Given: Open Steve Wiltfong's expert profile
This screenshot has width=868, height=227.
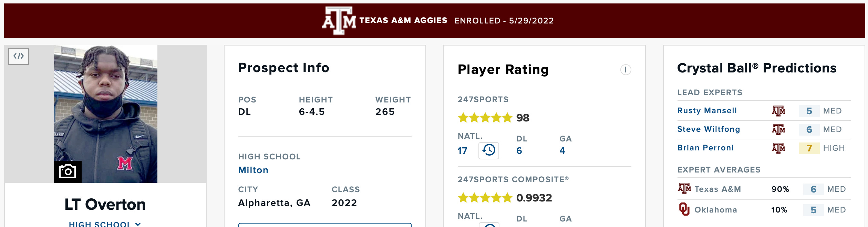Looking at the screenshot, I should pos(709,129).
